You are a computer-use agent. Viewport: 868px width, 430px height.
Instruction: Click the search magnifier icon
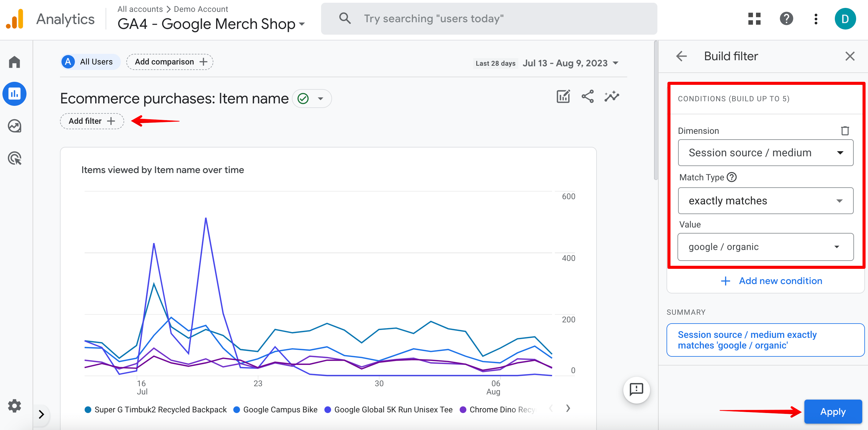345,19
